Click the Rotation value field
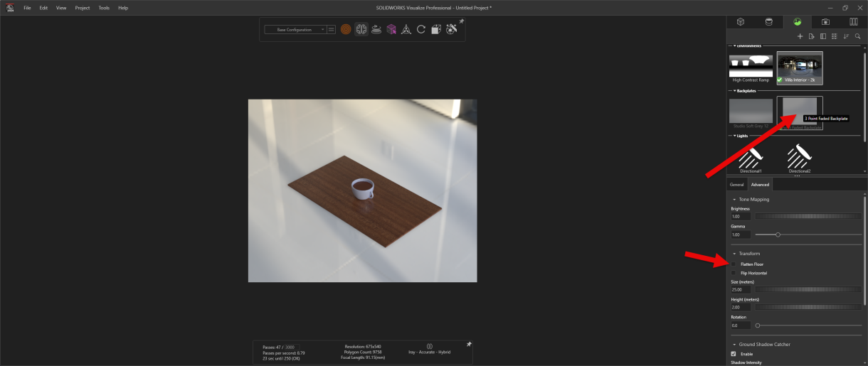The image size is (868, 366). [x=741, y=325]
